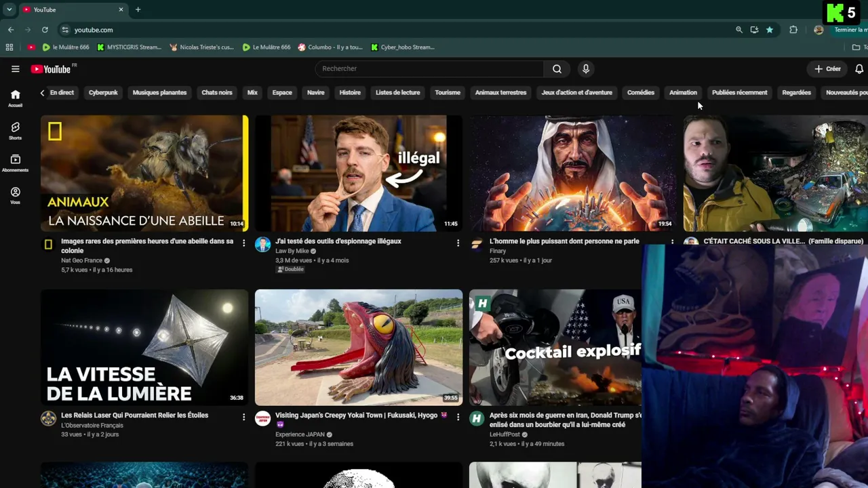
Task: Click the browser forward arrow
Action: (28, 30)
